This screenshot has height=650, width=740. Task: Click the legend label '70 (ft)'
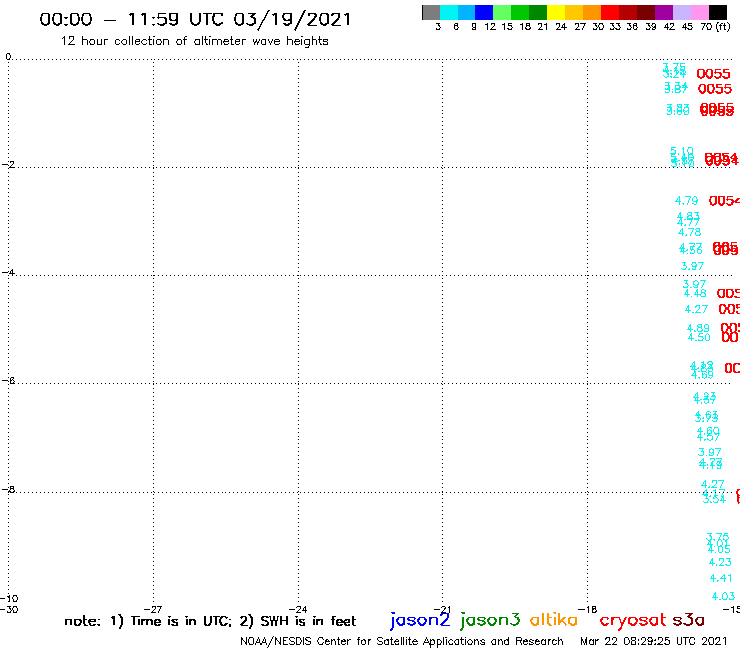[x=715, y=26]
